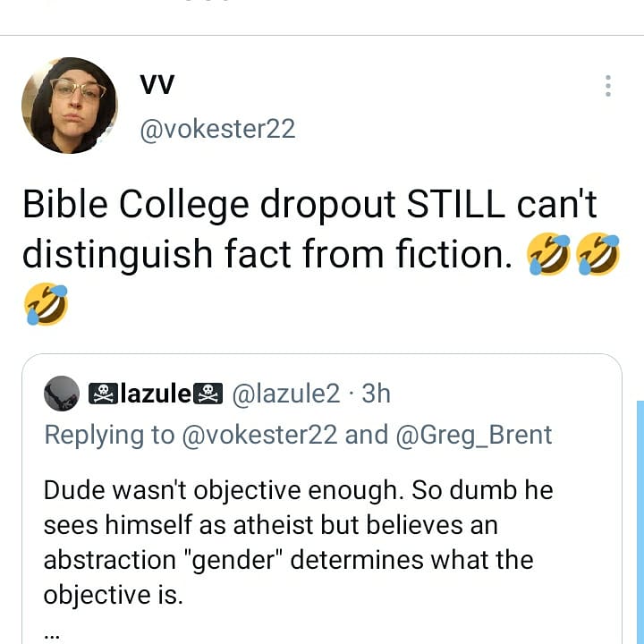The height and width of the screenshot is (644, 644).
Task: Open the @lazule2 handle
Action: [286, 393]
